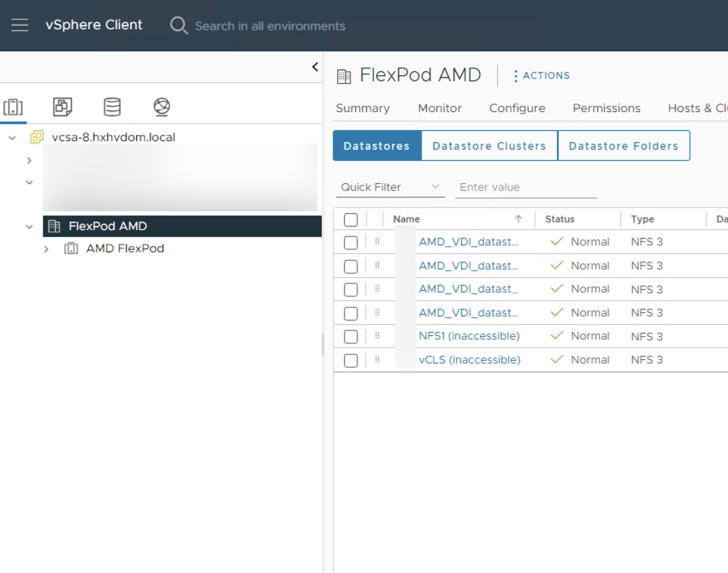Viewport: 728px width, 573px height.
Task: Open the Quick Filter dropdown
Action: 390,187
